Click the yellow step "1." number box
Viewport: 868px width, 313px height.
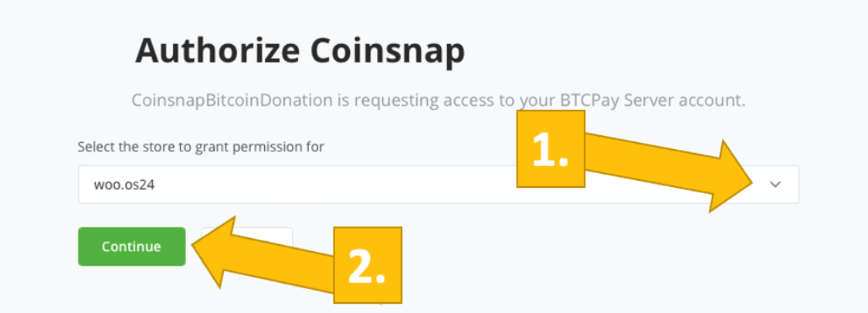point(551,149)
